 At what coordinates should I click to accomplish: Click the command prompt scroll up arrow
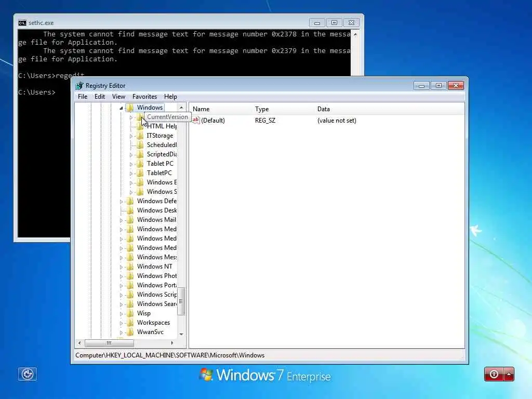pos(355,35)
